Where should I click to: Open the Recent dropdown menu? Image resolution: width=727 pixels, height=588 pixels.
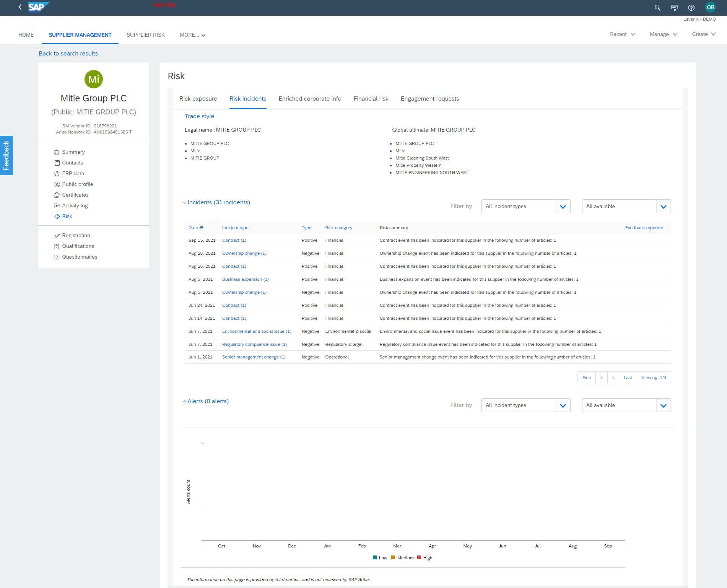coord(623,34)
